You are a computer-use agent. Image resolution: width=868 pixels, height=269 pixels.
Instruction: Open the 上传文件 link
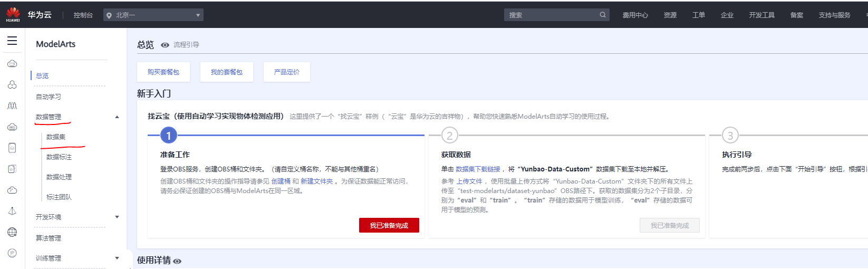[x=469, y=181]
